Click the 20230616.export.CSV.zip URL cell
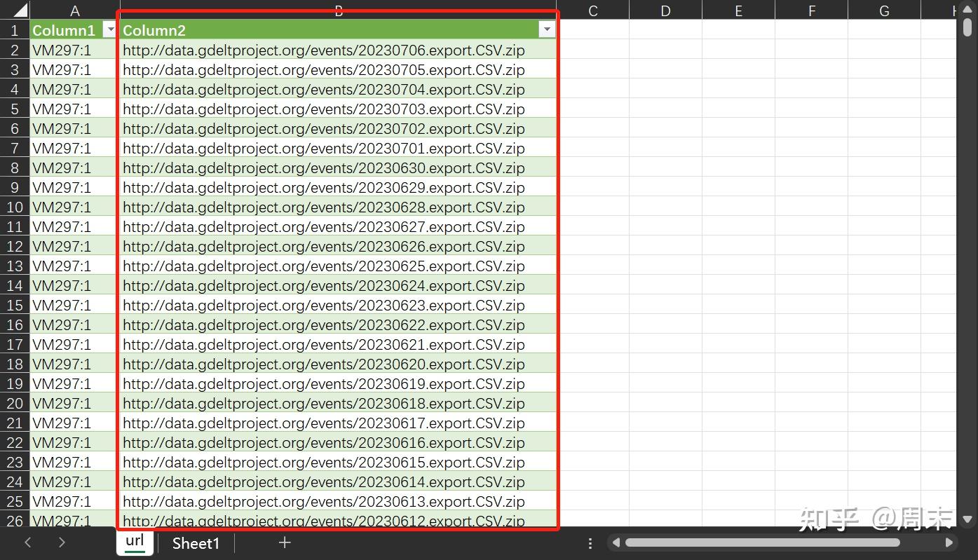Image resolution: width=978 pixels, height=560 pixels. [x=339, y=442]
